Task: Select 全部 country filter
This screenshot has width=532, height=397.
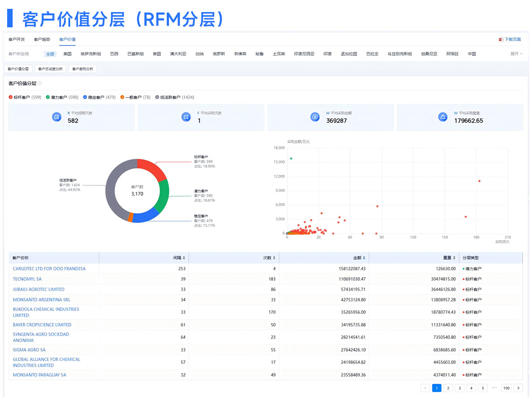Action: 50,54
